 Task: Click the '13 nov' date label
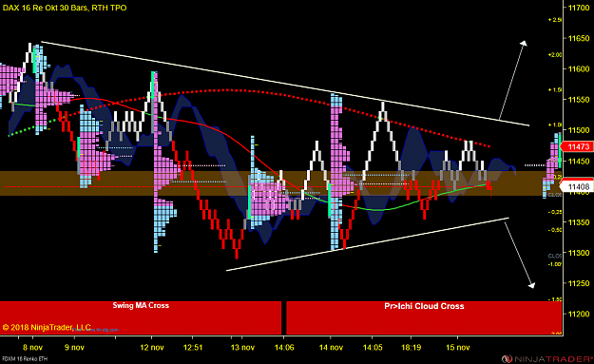tap(242, 347)
